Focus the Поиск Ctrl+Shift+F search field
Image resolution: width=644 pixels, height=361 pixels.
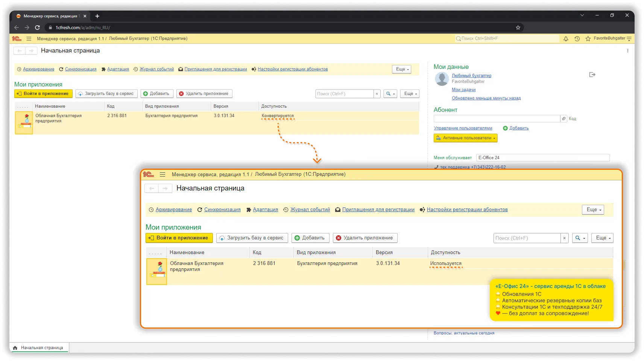(507, 38)
